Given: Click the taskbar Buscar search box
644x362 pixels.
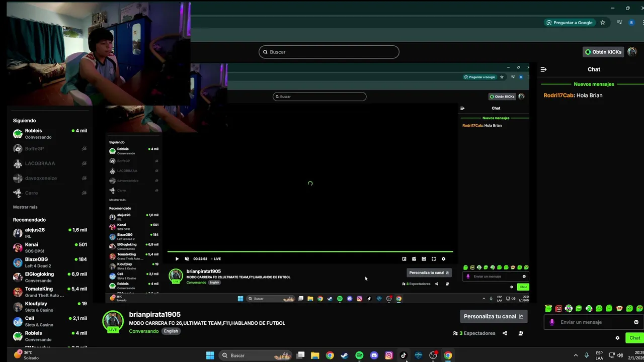Looking at the screenshot, I should (257, 355).
